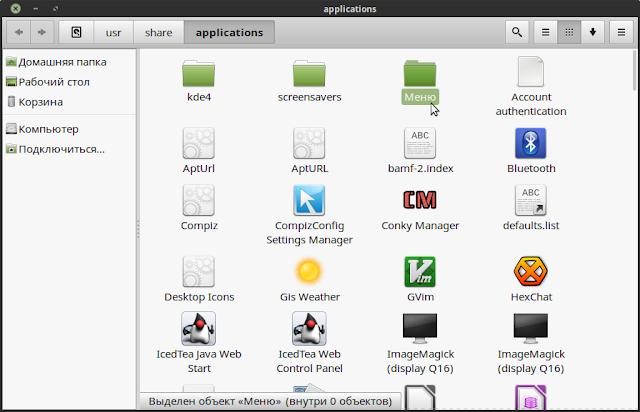Select Подключиться… in the sidebar
640x412 pixels.
(56, 149)
